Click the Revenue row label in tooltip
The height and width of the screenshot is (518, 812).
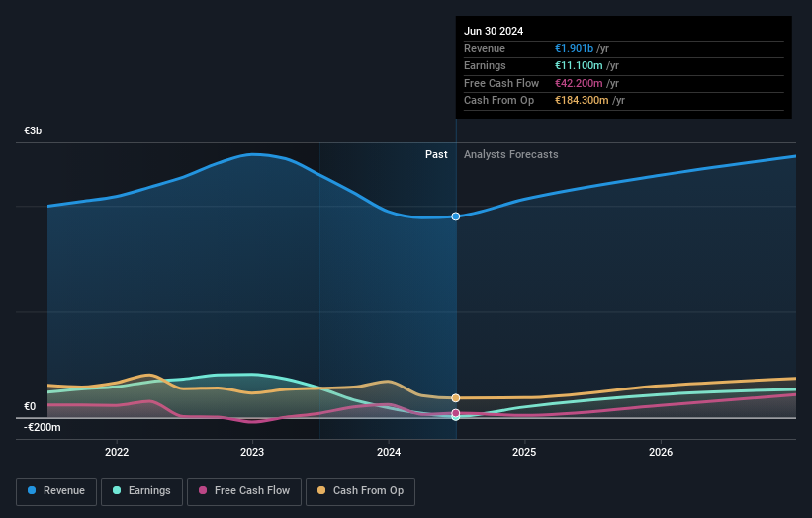485,48
